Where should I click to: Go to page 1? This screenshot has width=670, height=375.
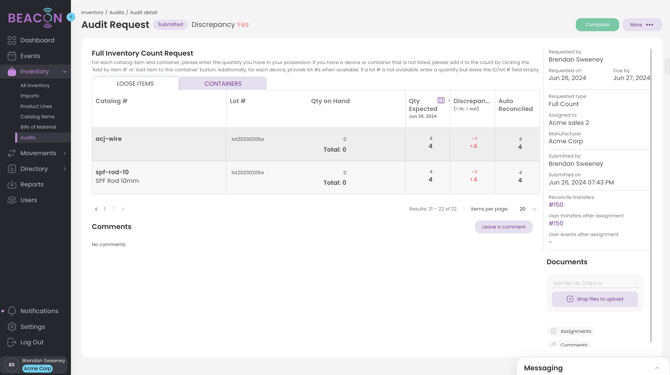pos(105,209)
